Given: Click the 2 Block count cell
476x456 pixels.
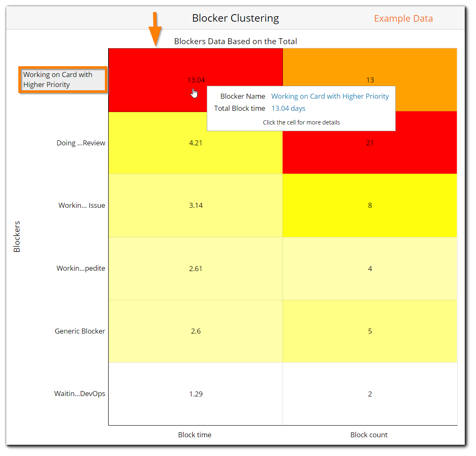Looking at the screenshot, I should 370,394.
